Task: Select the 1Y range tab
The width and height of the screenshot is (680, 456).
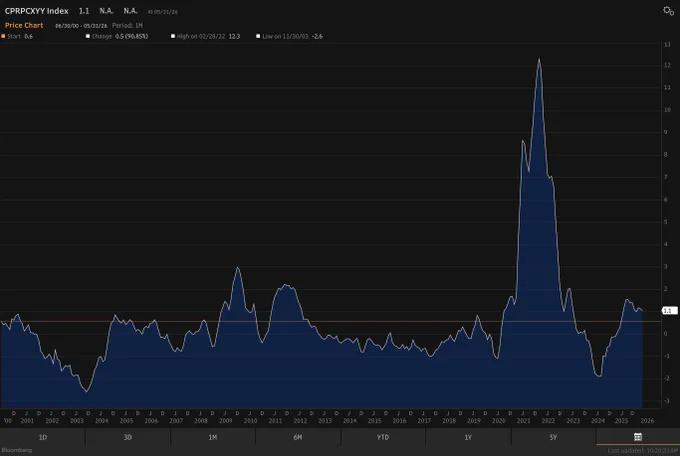Action: [x=468, y=437]
